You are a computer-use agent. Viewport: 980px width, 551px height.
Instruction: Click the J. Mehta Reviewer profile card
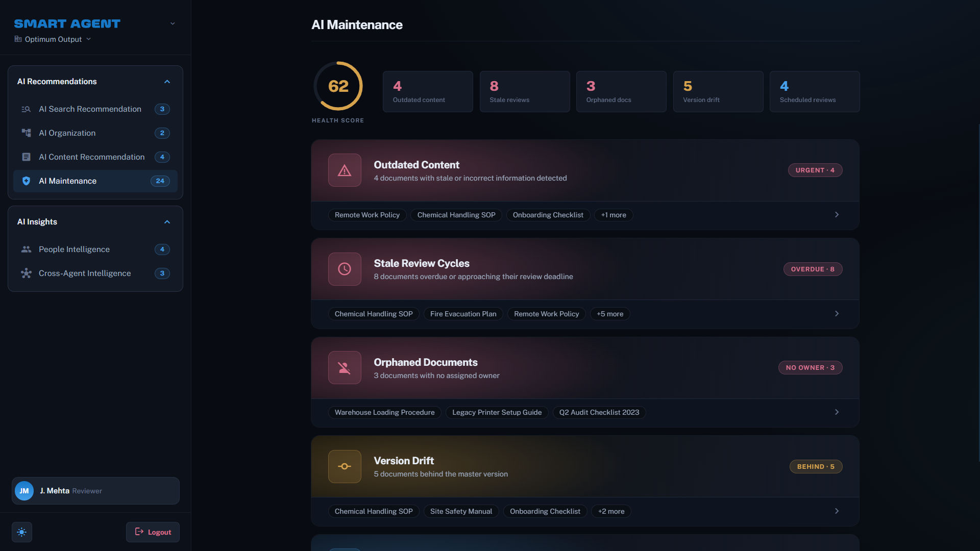(95, 491)
